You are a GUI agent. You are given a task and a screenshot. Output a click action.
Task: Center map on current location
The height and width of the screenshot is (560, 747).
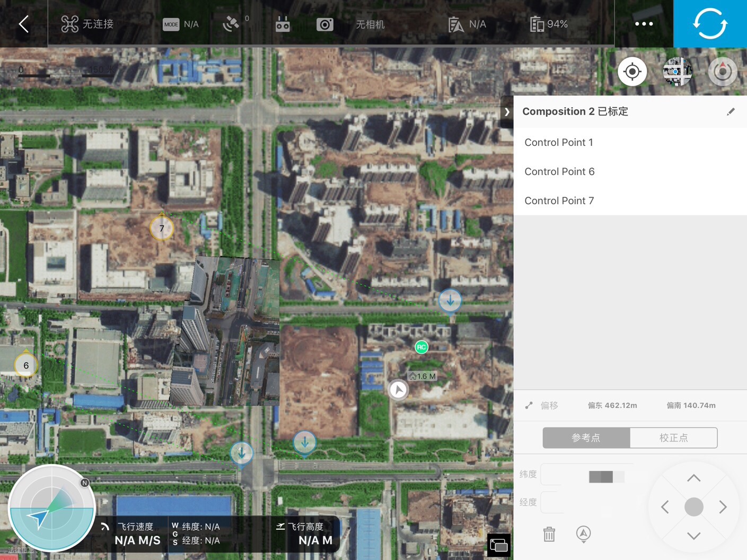click(x=632, y=72)
